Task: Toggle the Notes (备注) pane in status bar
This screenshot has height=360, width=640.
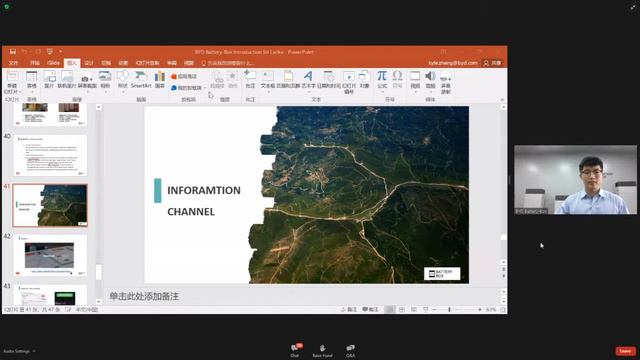Action: click(349, 310)
